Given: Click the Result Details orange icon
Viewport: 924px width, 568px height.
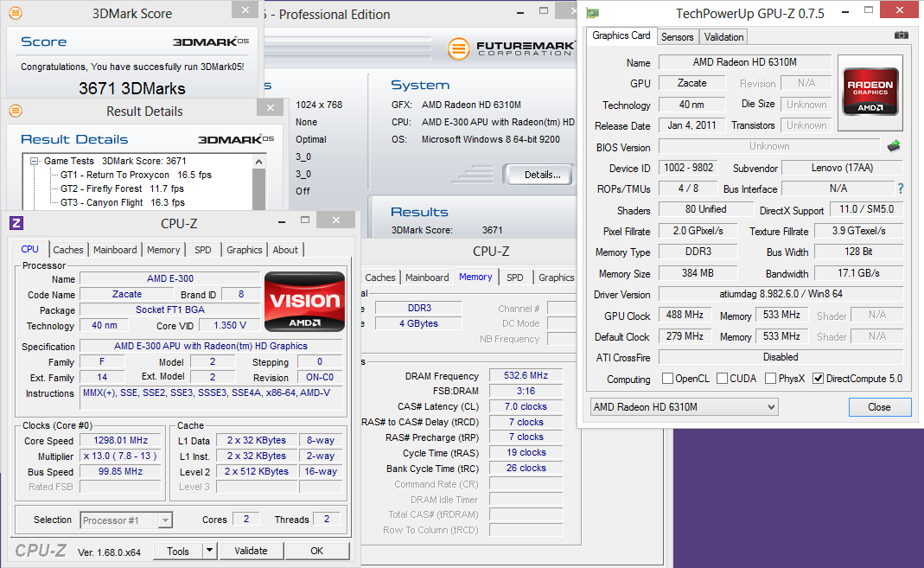Looking at the screenshot, I should click(16, 110).
